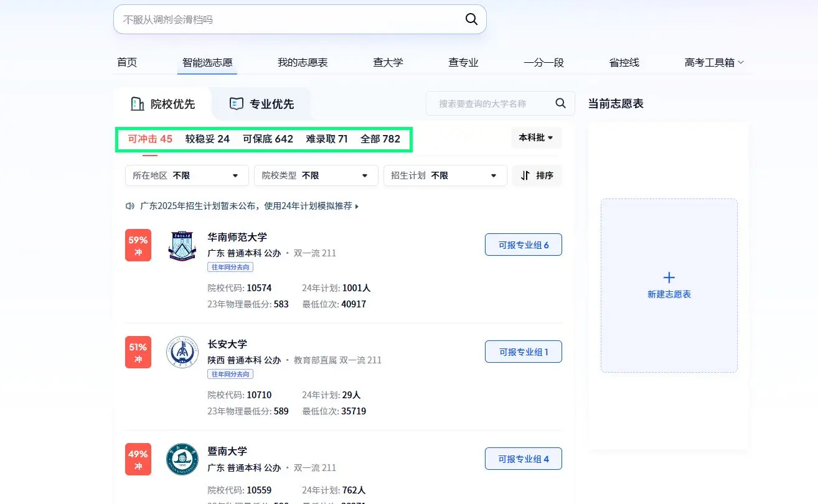Click the speaker icon beside the enrollment notice
Viewport: 818px width, 504px height.
(130, 206)
